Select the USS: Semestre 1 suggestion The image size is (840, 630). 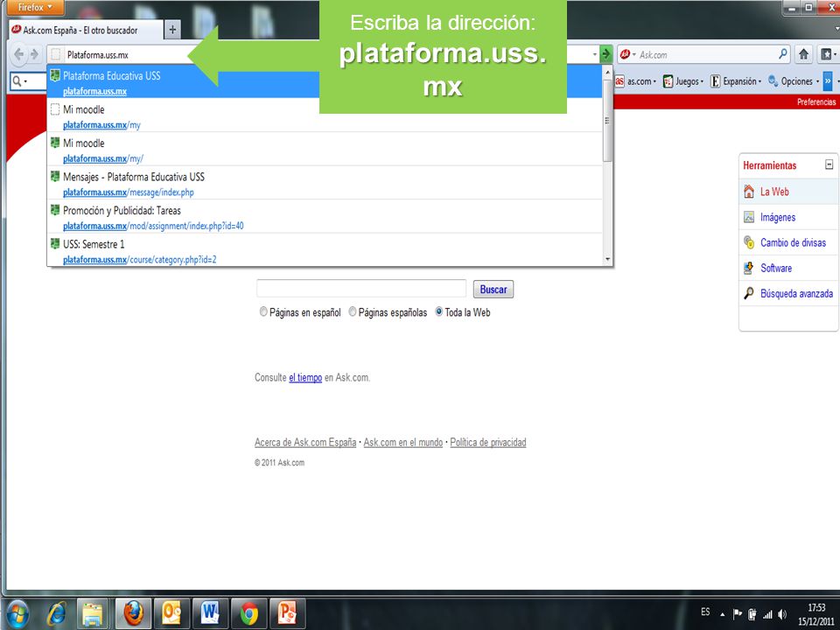pyautogui.click(x=324, y=249)
